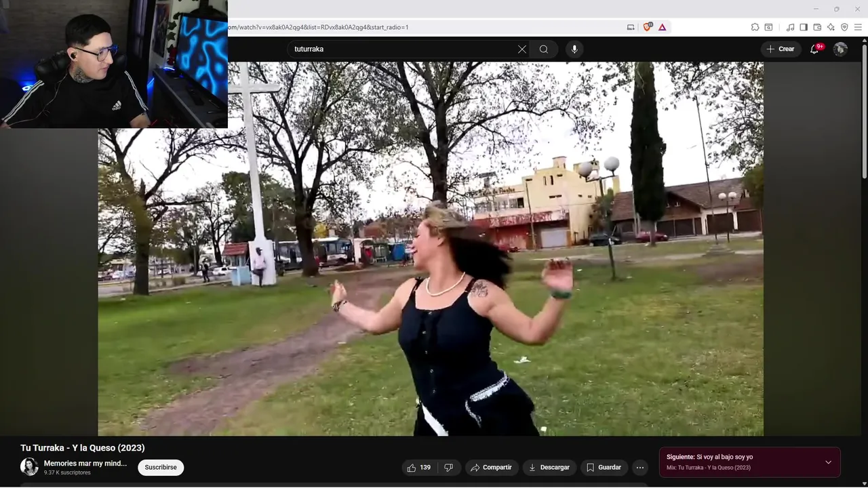Open YouTube notifications bell
The height and width of the screenshot is (488, 868).
815,49
